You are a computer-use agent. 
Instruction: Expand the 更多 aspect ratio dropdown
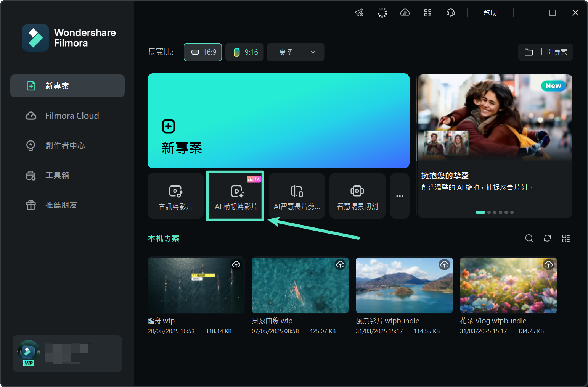[x=296, y=52]
